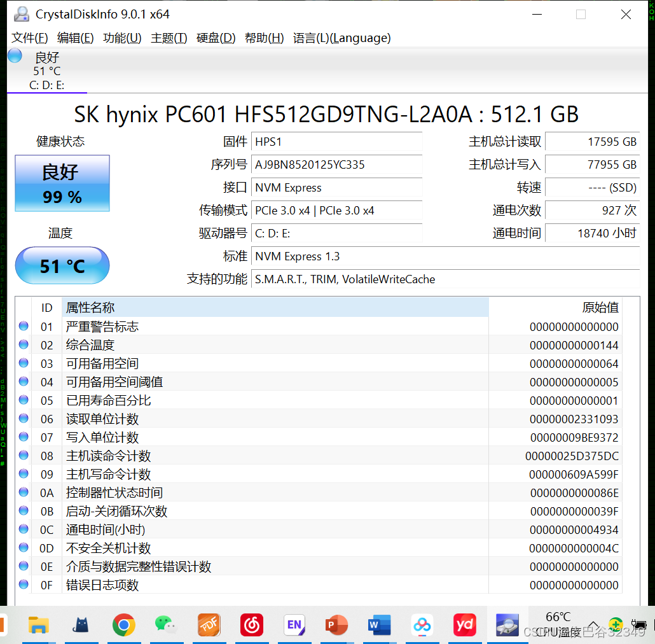Open the black cat app in taskbar

81,625
